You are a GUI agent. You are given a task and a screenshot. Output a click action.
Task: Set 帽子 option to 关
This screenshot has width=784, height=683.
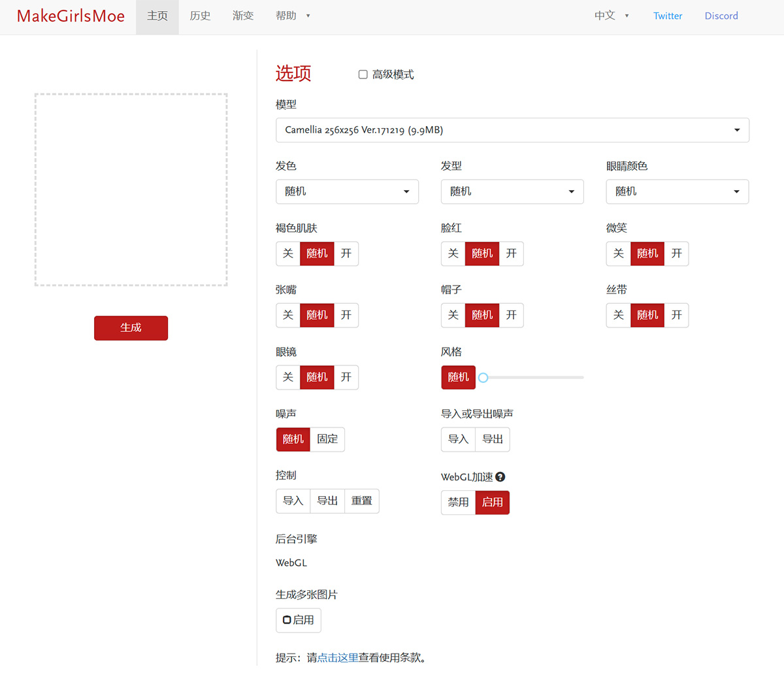pyautogui.click(x=453, y=315)
